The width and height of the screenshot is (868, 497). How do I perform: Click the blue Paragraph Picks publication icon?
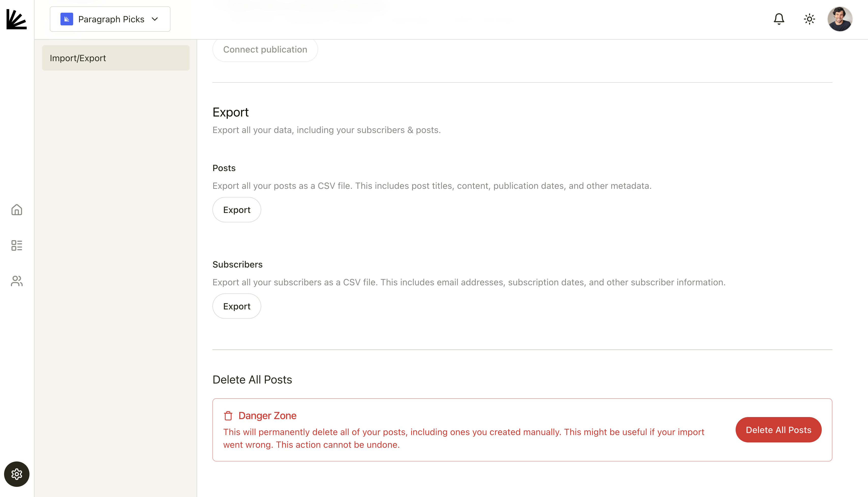[x=67, y=19]
